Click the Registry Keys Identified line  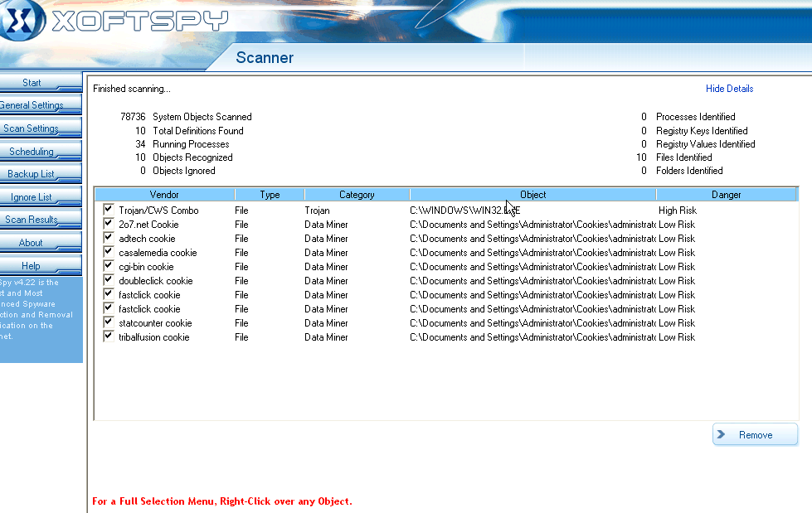pos(694,130)
